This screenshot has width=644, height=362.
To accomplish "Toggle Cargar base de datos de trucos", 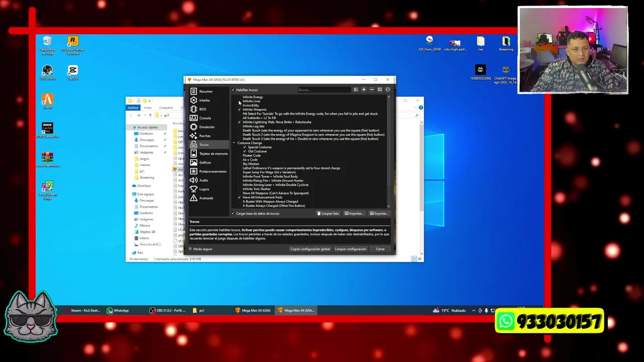I will point(233,214).
